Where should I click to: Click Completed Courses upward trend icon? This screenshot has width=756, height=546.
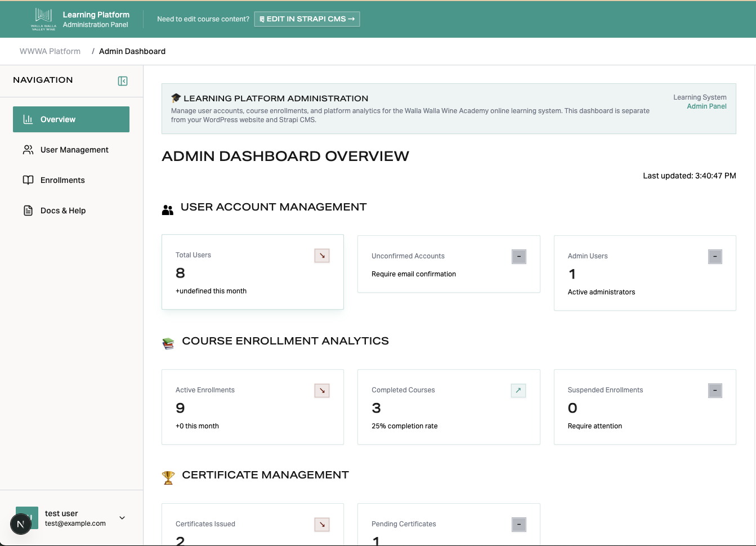518,391
